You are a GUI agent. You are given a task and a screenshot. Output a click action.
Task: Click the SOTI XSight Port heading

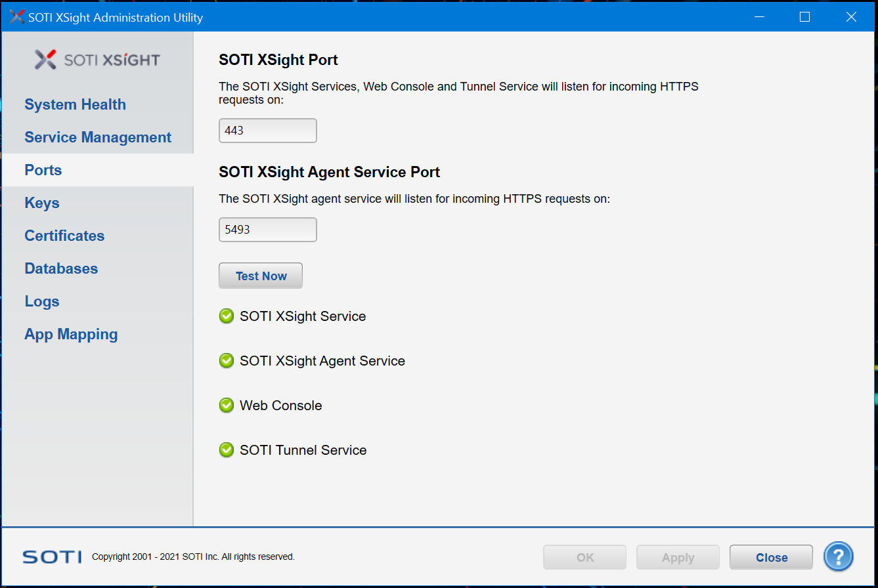[278, 60]
